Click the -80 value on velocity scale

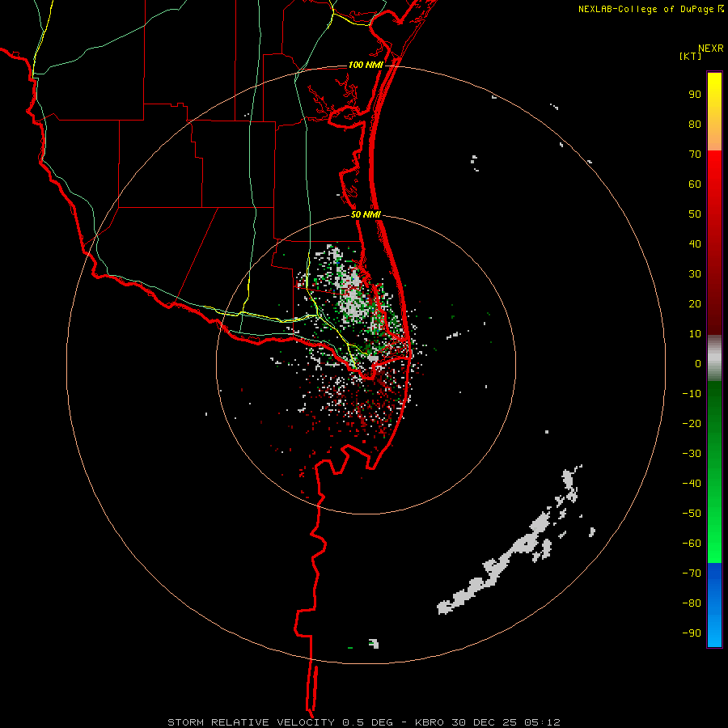pyautogui.click(x=692, y=603)
